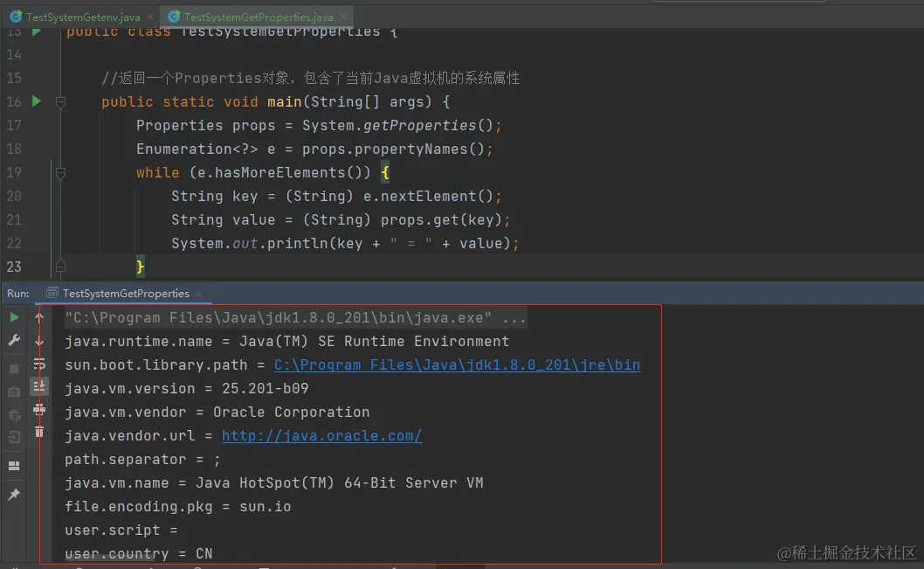Click the path.separator output line

point(142,460)
